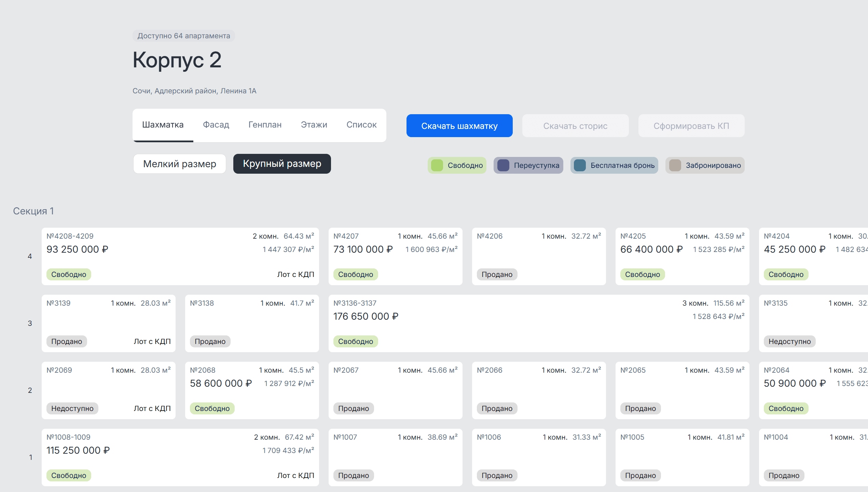Open unavailable apartment card №2069

pyautogui.click(x=109, y=390)
